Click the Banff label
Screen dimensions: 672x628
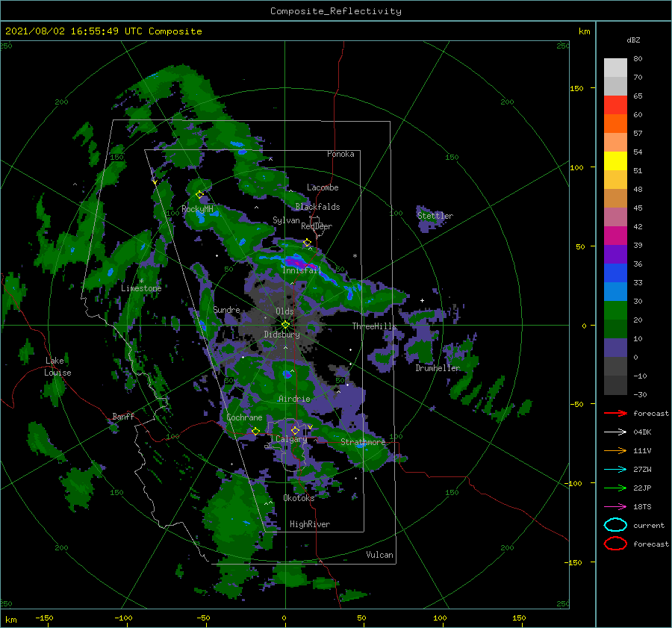pyautogui.click(x=123, y=416)
